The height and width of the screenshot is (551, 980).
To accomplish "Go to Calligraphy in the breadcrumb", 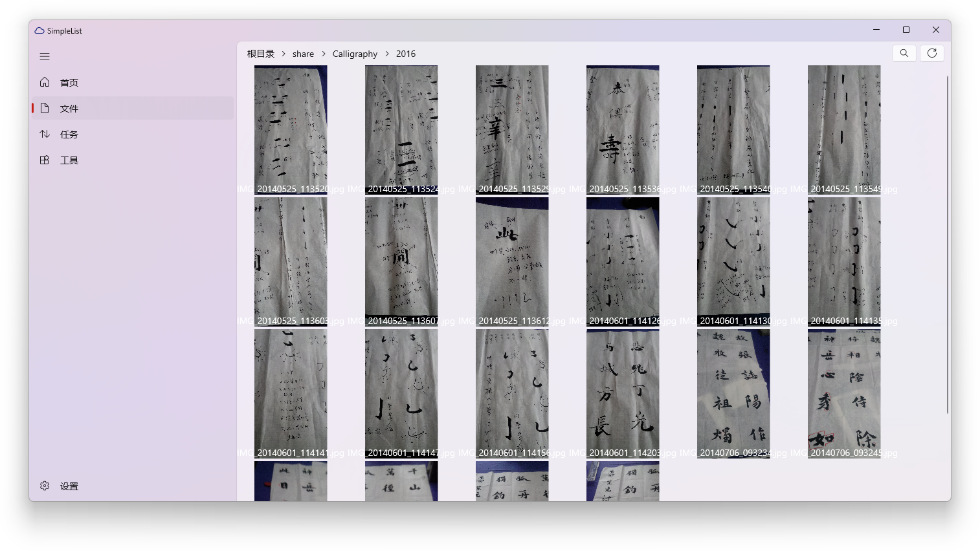I will [355, 54].
